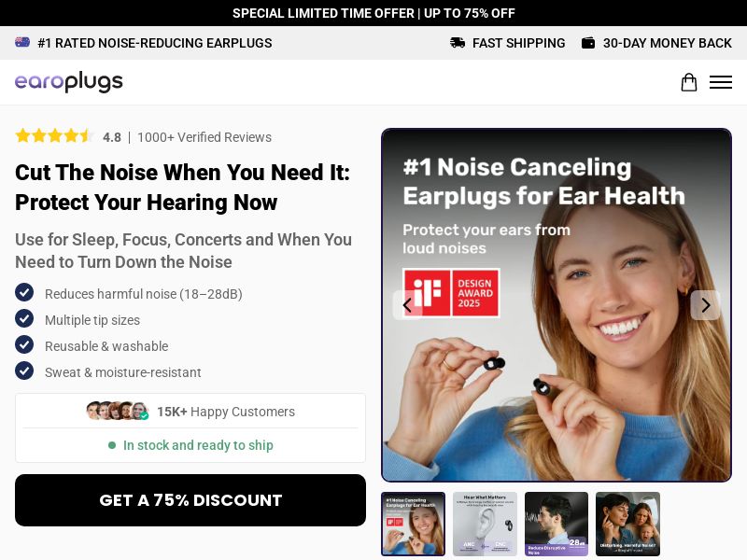
Task: Click the Australian flag icon
Action: (x=22, y=42)
